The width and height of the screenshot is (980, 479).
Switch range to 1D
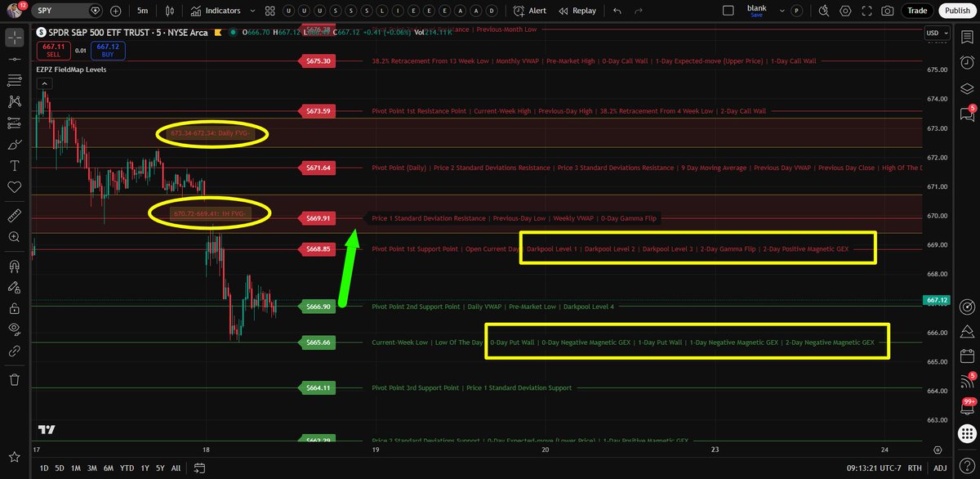click(x=46, y=468)
